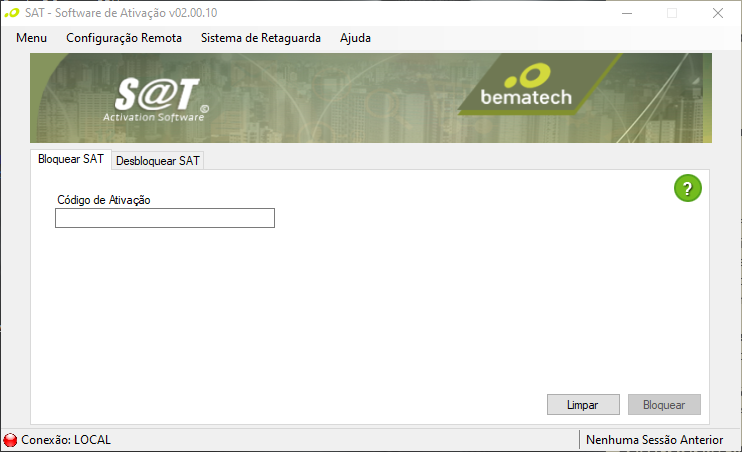Select the Bloquear SAT tab
The image size is (742, 452).
pyautogui.click(x=71, y=159)
